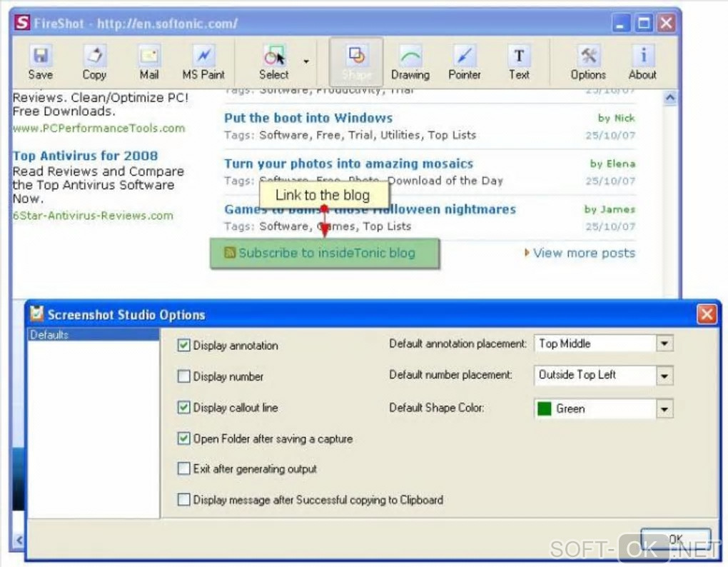728x567 pixels.
Task: Click the Green color swatch
Action: 544,408
